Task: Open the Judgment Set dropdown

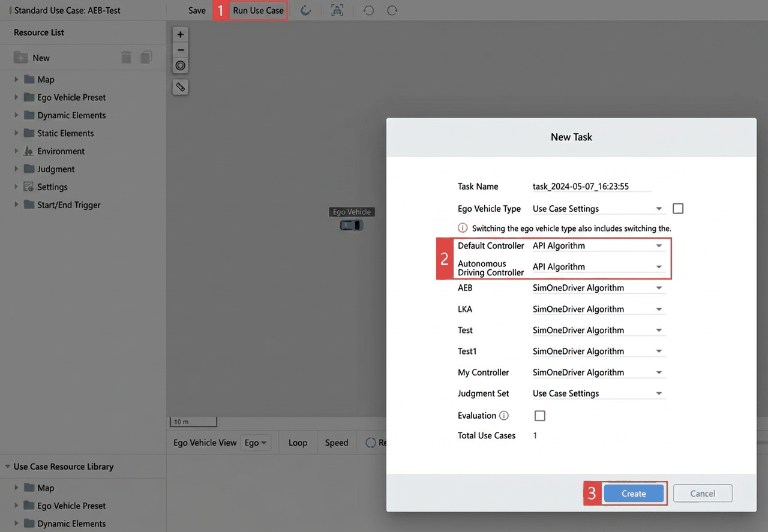Action: click(x=598, y=393)
